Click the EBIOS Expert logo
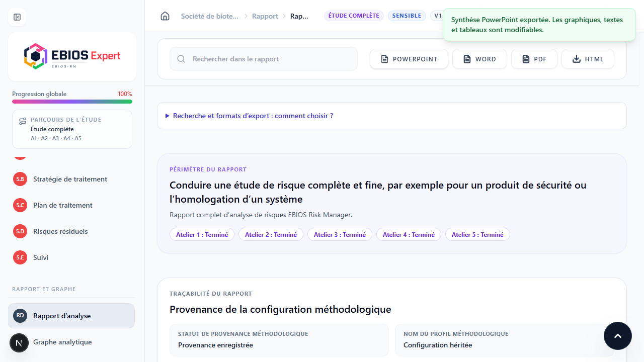This screenshot has width=644, height=362. (x=72, y=56)
